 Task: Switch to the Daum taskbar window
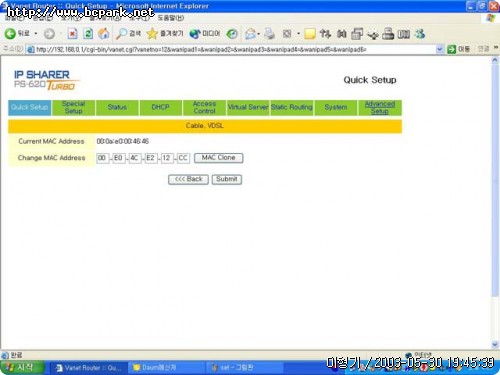167,368
